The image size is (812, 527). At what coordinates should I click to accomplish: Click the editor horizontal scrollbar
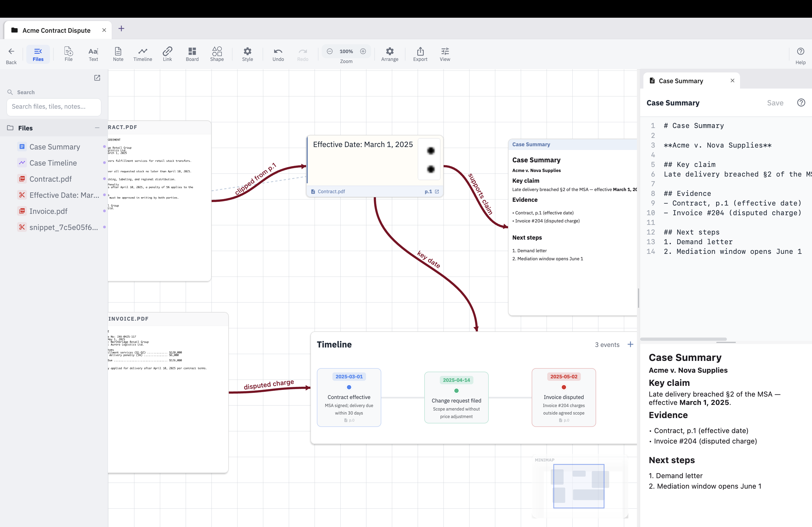point(683,339)
